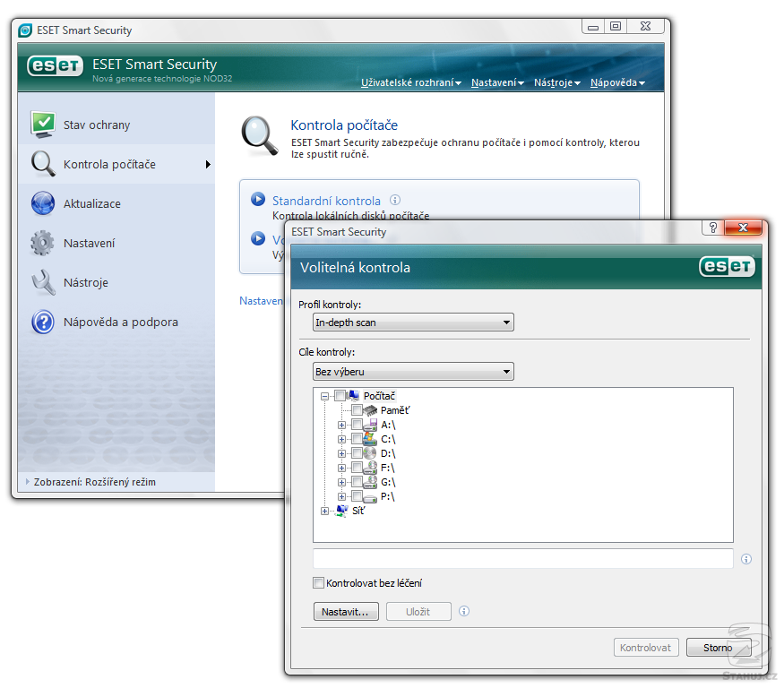Click the globe icon for Aktualizace

click(x=43, y=203)
